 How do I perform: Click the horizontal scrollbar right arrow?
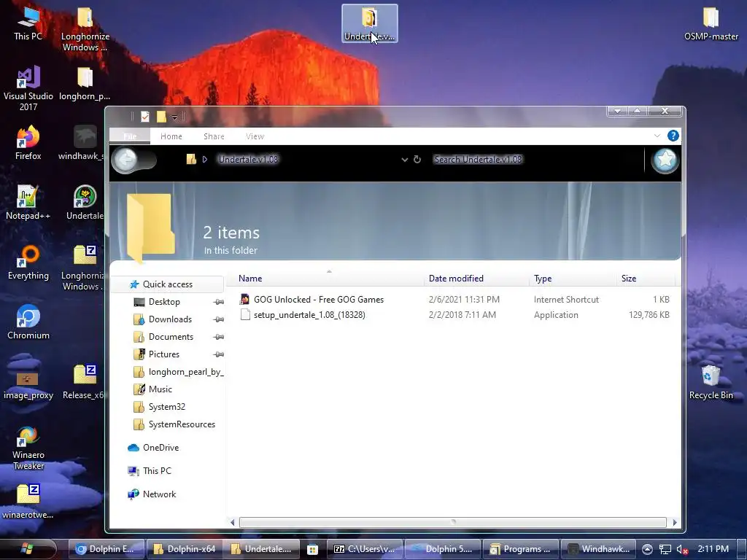(675, 522)
